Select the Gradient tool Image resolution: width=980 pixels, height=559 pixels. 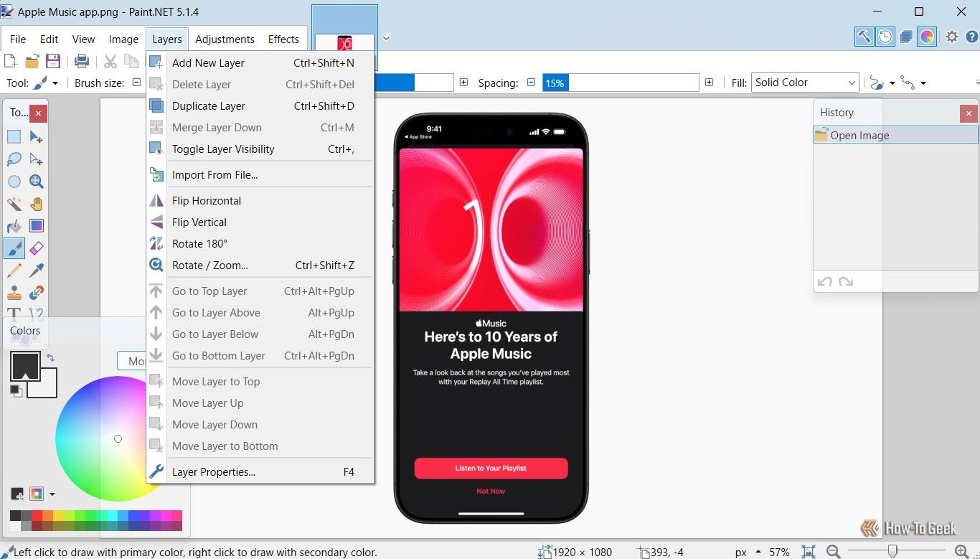coord(37,226)
